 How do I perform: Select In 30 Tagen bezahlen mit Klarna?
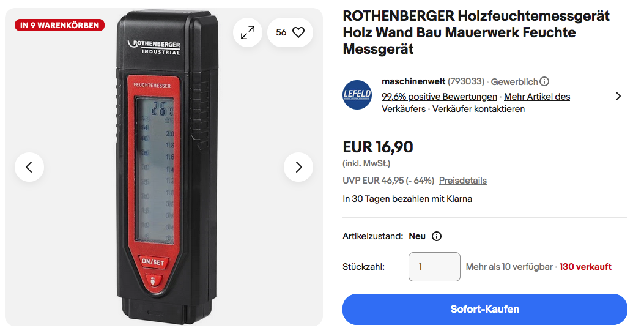[x=407, y=199]
